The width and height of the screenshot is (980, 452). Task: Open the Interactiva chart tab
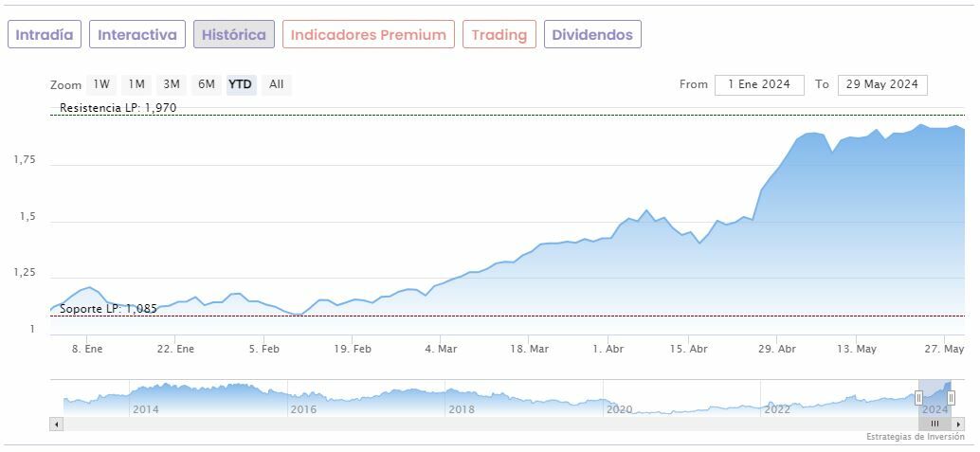tap(137, 35)
